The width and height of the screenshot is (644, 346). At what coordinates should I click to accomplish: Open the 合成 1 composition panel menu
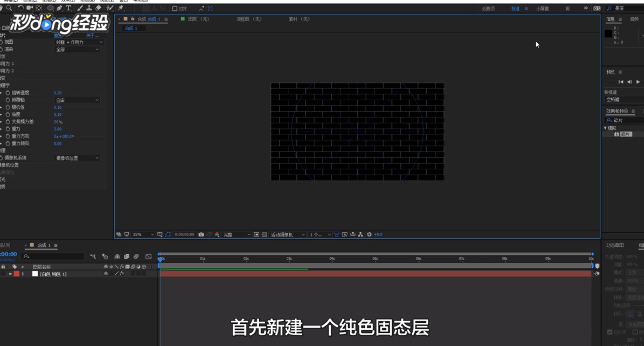166,19
